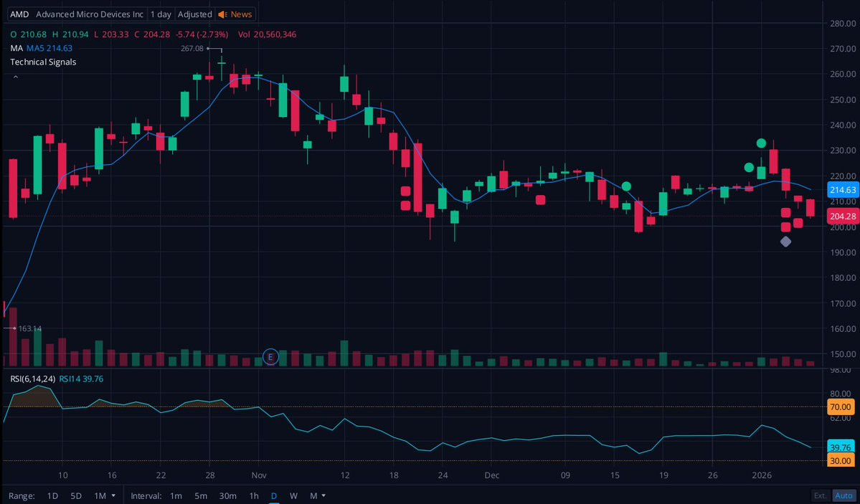Select the daily D interval
Screen dimensions: 860x504
point(274,496)
